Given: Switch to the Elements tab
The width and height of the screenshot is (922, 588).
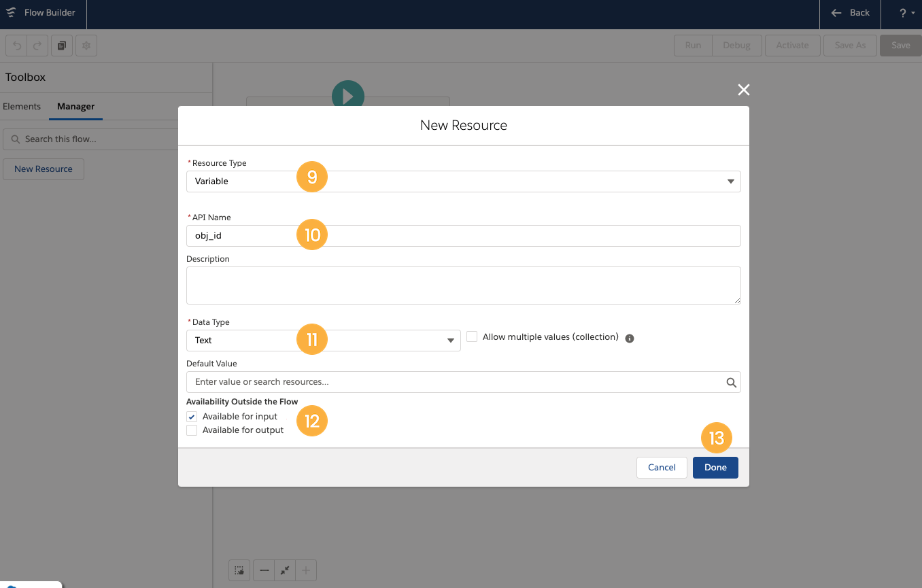Looking at the screenshot, I should coord(22,106).
